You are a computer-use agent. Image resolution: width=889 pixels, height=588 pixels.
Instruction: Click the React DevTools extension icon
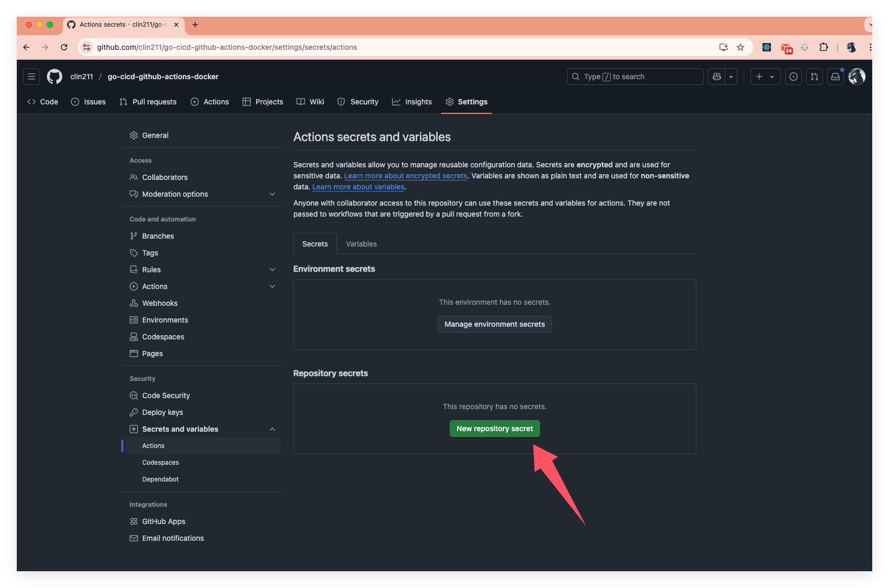(767, 47)
